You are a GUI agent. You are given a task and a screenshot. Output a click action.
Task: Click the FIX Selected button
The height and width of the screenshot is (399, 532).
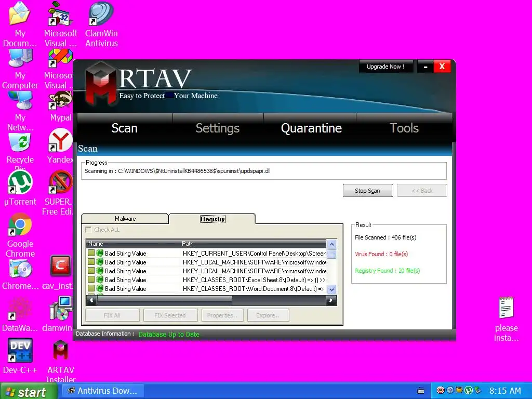170,315
